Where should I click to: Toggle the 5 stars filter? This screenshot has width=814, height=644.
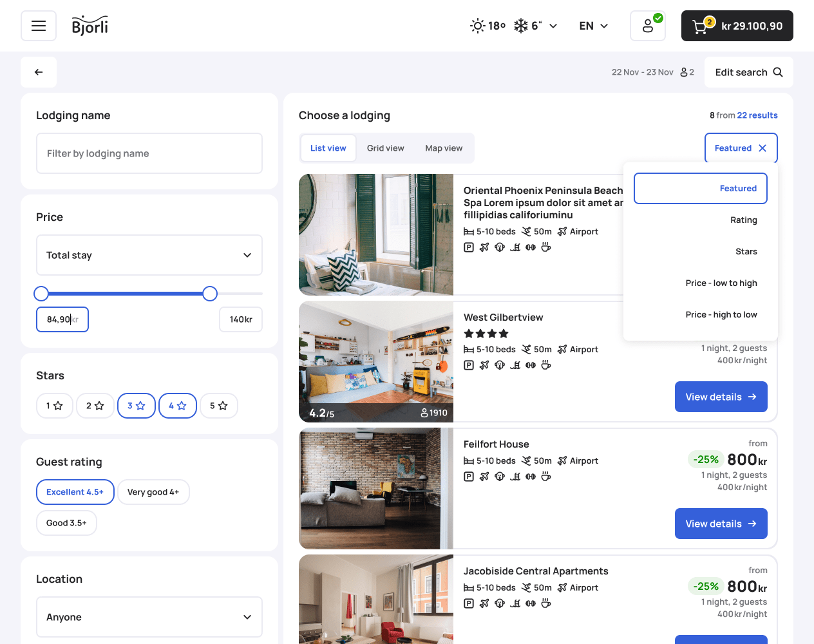219,406
